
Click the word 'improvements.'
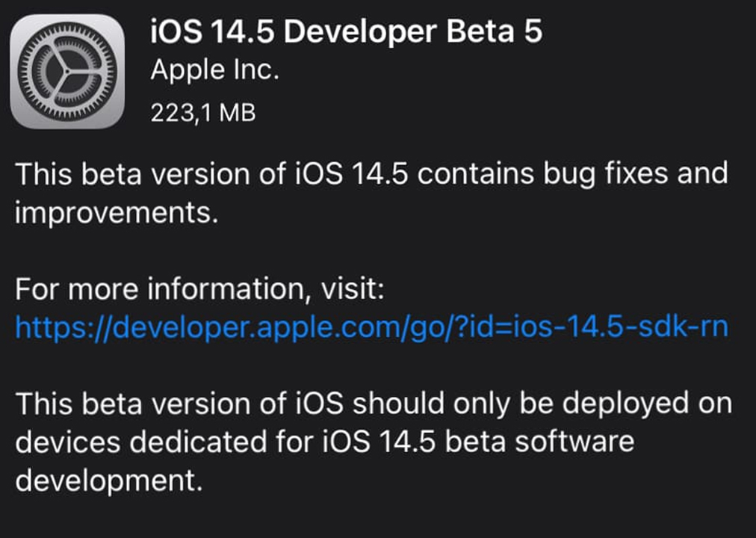pos(117,213)
